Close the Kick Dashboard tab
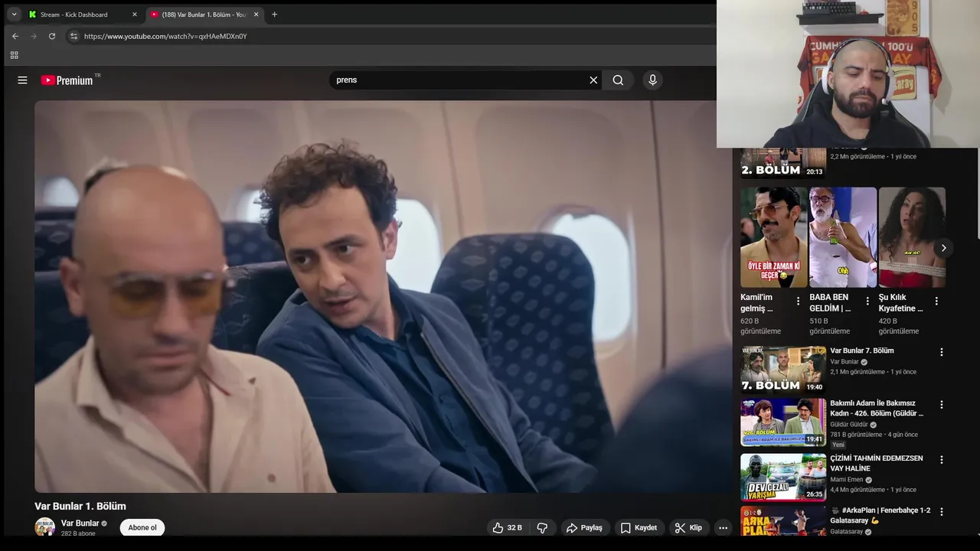Screen dimensions: 980x551 point(135,15)
